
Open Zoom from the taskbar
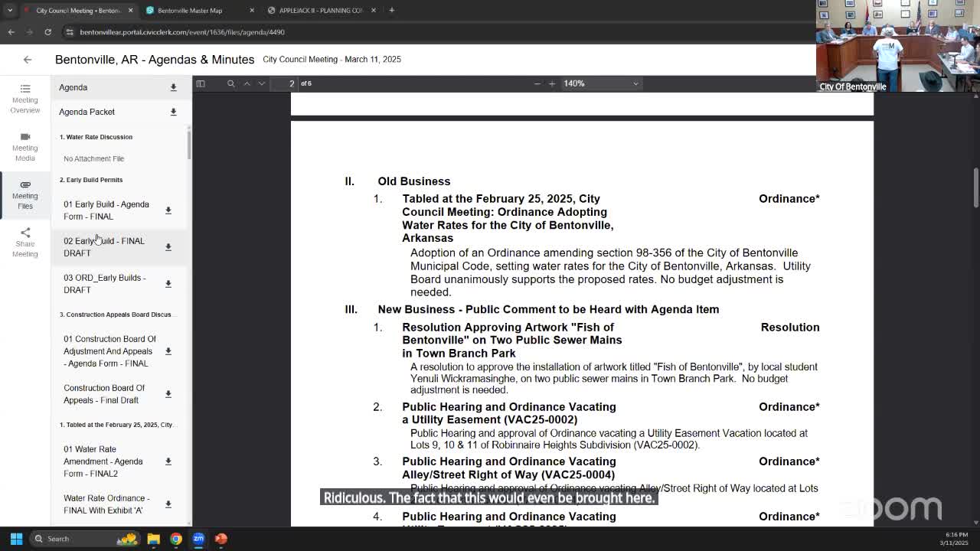click(x=198, y=539)
